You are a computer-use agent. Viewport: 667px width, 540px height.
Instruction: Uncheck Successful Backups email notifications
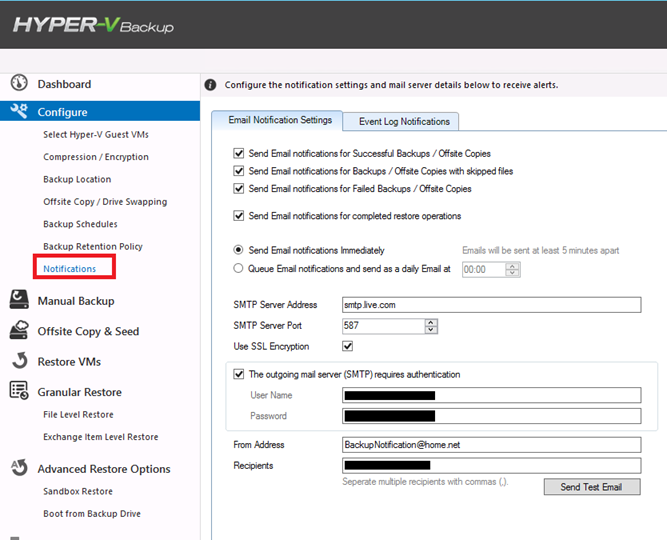239,153
